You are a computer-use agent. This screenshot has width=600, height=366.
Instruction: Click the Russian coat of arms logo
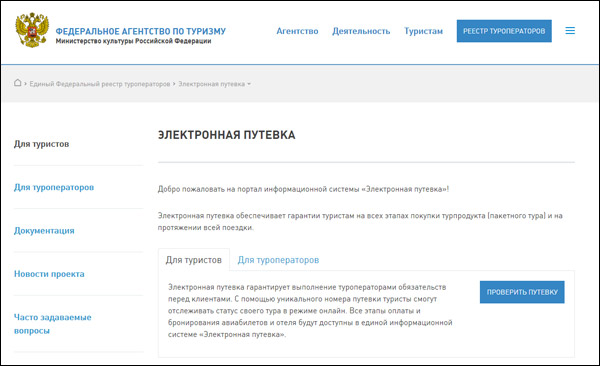[x=32, y=30]
